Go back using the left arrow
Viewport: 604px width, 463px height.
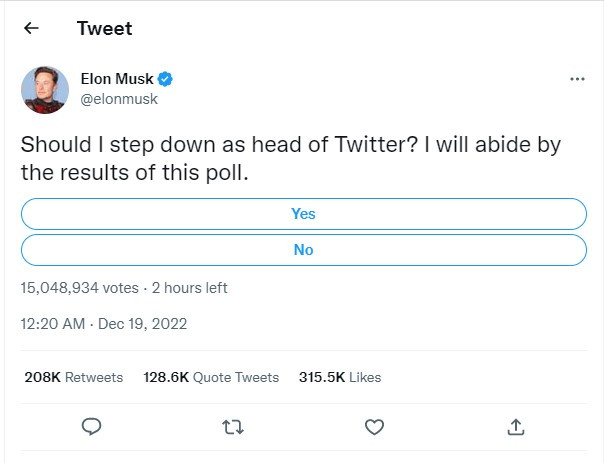click(31, 28)
